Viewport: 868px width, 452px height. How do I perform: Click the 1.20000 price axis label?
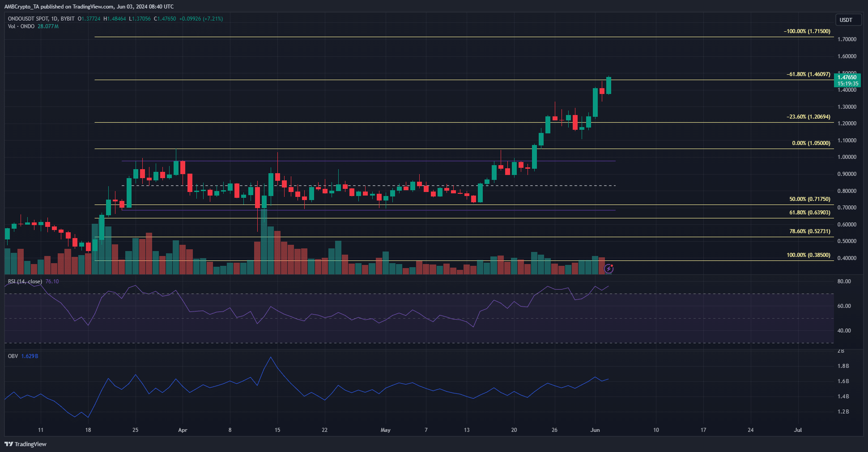click(x=847, y=124)
